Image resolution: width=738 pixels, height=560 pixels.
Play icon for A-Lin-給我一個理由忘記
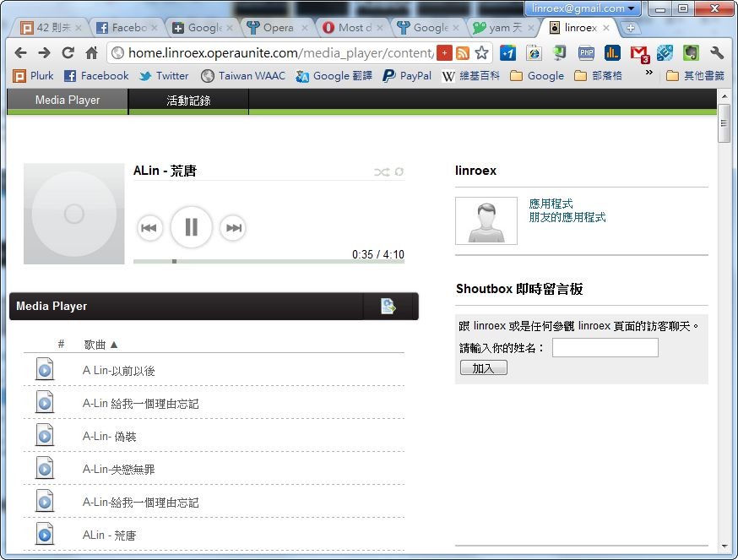(x=45, y=501)
